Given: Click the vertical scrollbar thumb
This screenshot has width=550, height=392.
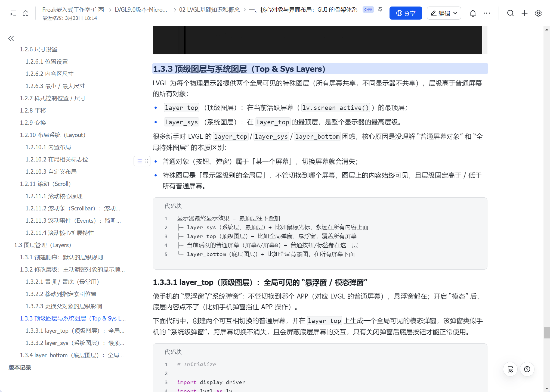Looking at the screenshot, I should click(547, 332).
